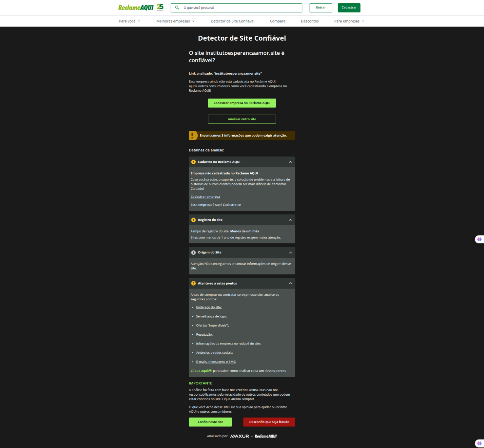
Task: Open the floating brain icon at bottom-right corner
Action: click(x=479, y=443)
